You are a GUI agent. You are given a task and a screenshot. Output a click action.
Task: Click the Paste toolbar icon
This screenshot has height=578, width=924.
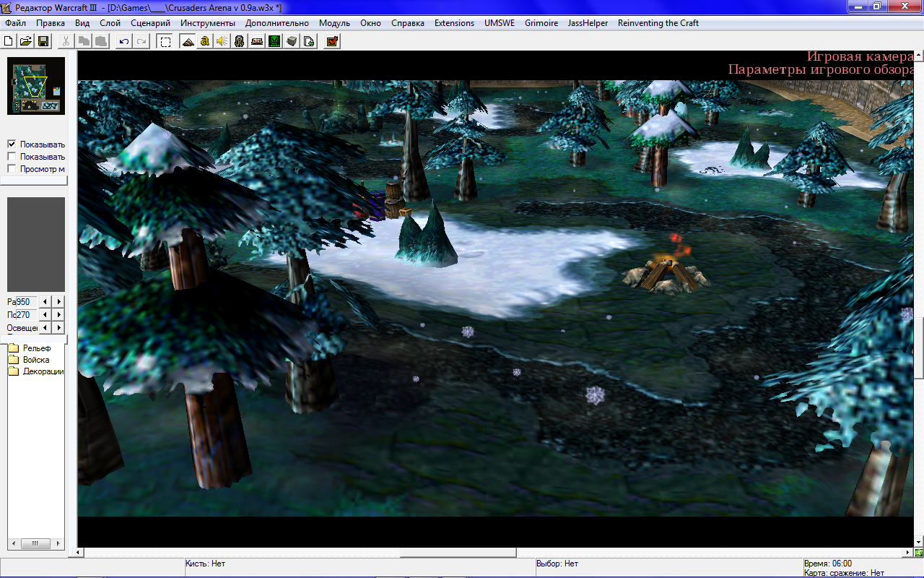click(101, 41)
